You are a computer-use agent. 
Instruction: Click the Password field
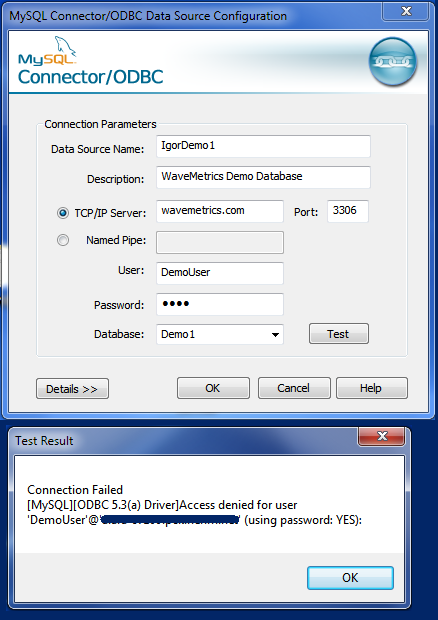click(220, 304)
